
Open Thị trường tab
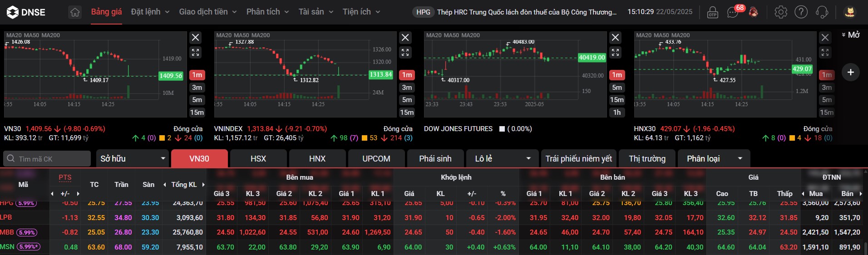pyautogui.click(x=647, y=159)
